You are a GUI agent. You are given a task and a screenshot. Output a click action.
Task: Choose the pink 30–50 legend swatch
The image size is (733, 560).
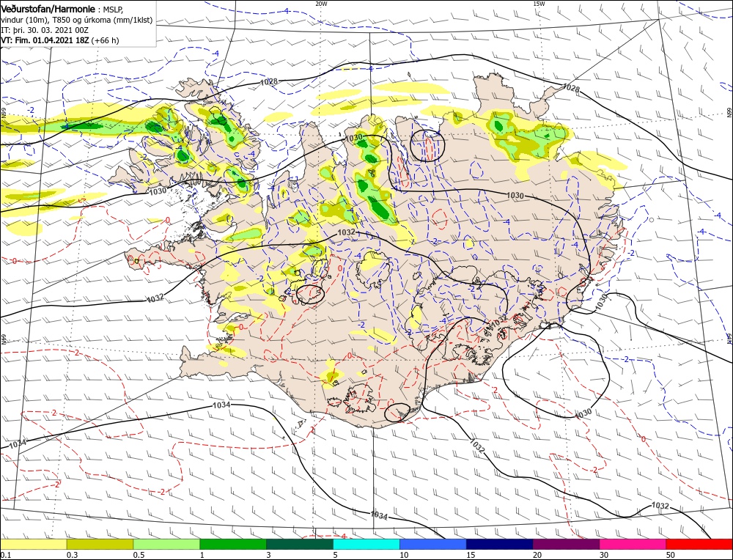point(633,544)
